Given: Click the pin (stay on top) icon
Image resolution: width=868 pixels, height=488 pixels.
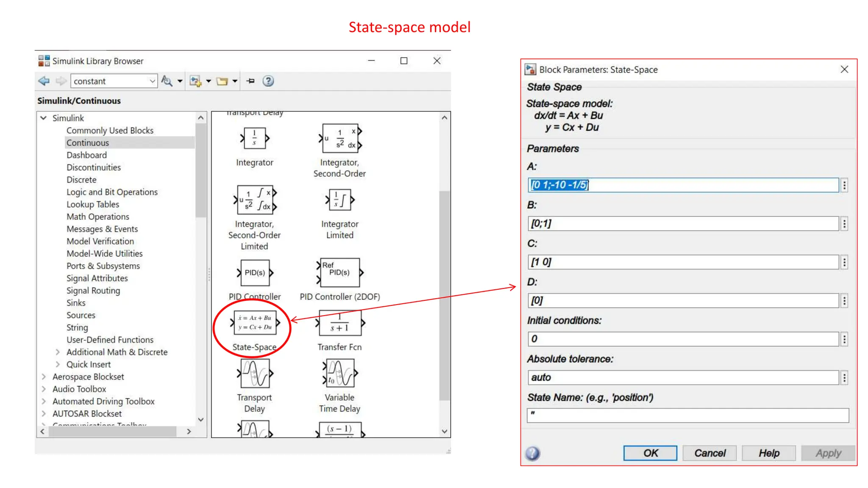Looking at the screenshot, I should [250, 81].
